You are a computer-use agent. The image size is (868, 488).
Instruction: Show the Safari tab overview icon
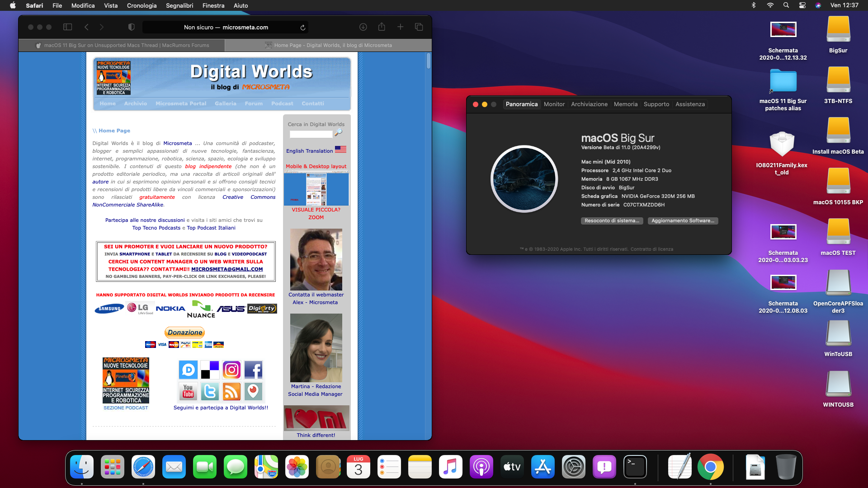tap(419, 27)
